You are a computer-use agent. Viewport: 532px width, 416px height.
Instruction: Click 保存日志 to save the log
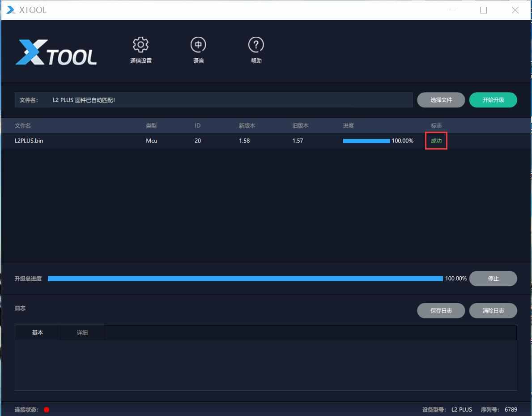(441, 310)
